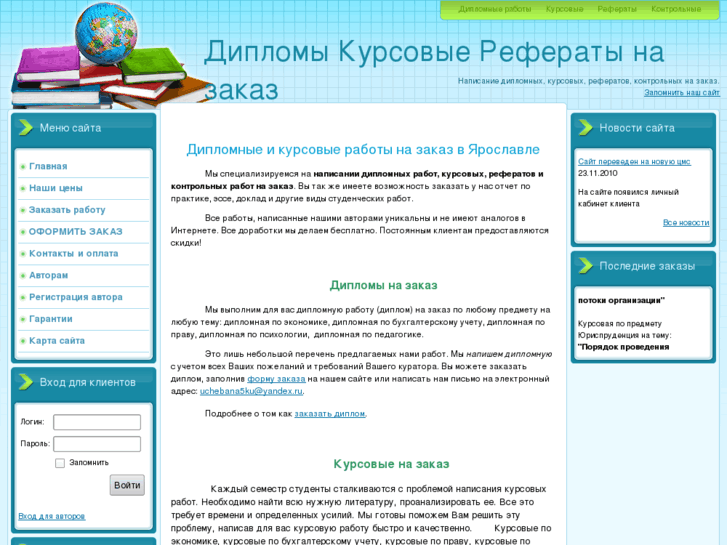Open Контакты и оплата page
Screen dimensions: 727x545
pyautogui.click(x=74, y=253)
